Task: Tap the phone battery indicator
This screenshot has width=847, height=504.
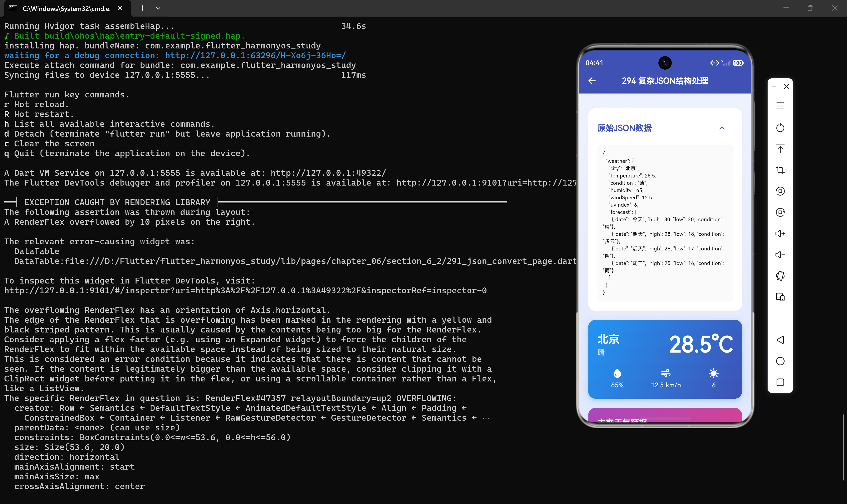Action: pos(738,63)
